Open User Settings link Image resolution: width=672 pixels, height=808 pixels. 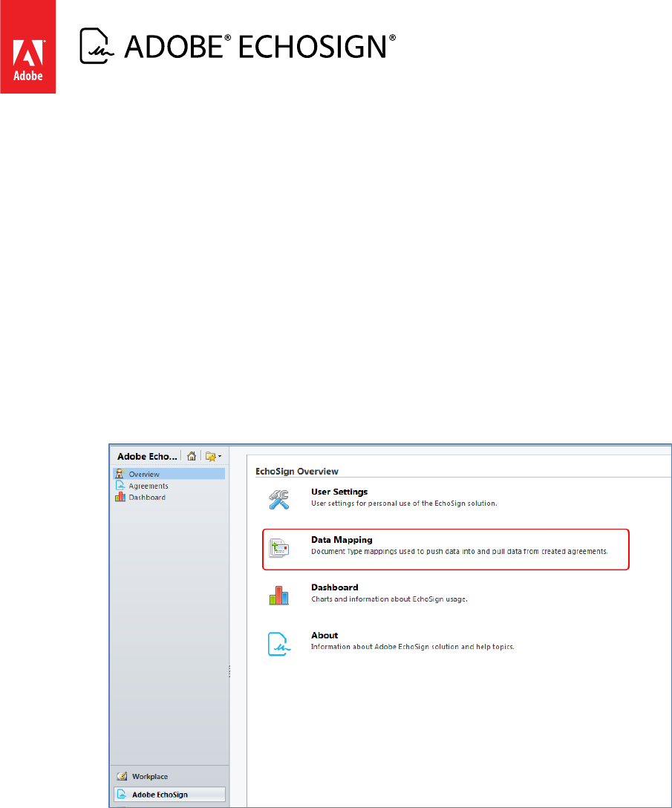pyautogui.click(x=339, y=492)
